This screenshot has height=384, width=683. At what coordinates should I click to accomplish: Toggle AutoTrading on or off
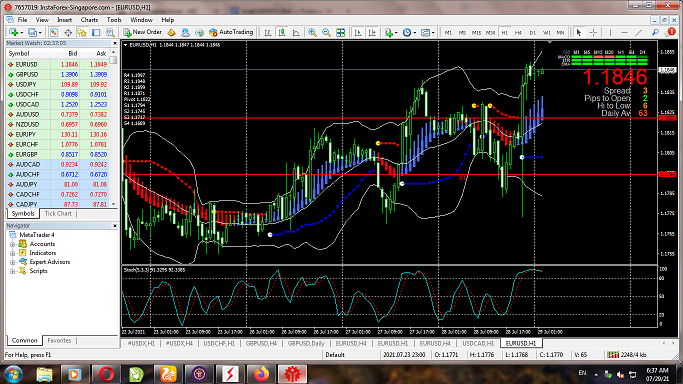[231, 32]
